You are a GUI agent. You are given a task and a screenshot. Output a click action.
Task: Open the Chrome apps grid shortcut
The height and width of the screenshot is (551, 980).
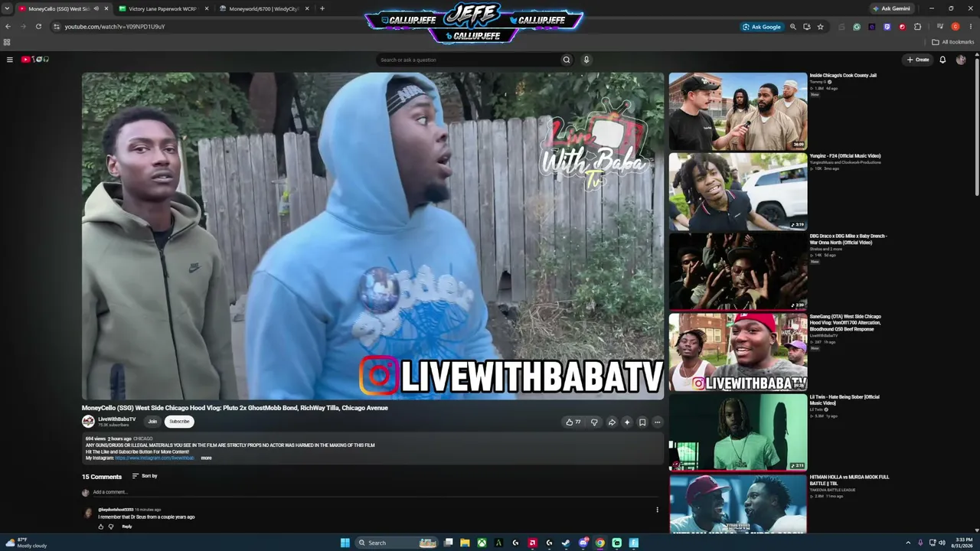[7, 42]
